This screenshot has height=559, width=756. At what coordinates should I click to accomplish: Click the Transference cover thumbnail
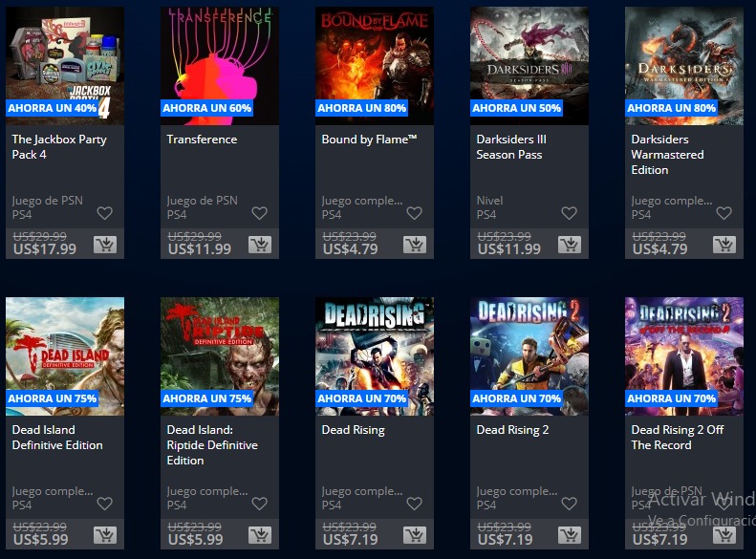coord(220,66)
